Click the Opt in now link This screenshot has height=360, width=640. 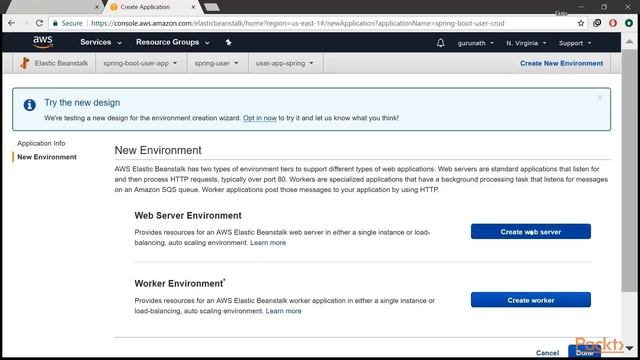(x=260, y=118)
